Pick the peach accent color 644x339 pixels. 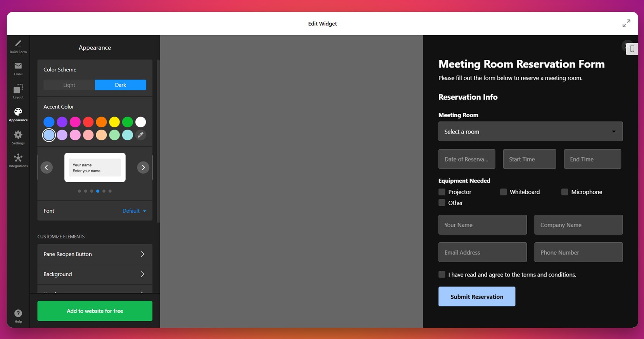coord(101,135)
